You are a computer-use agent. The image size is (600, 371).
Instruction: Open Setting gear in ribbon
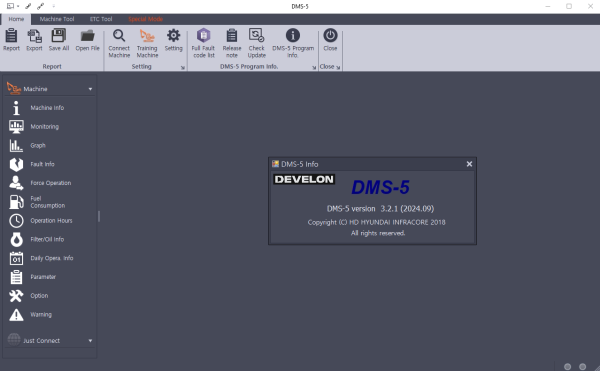pyautogui.click(x=173, y=40)
